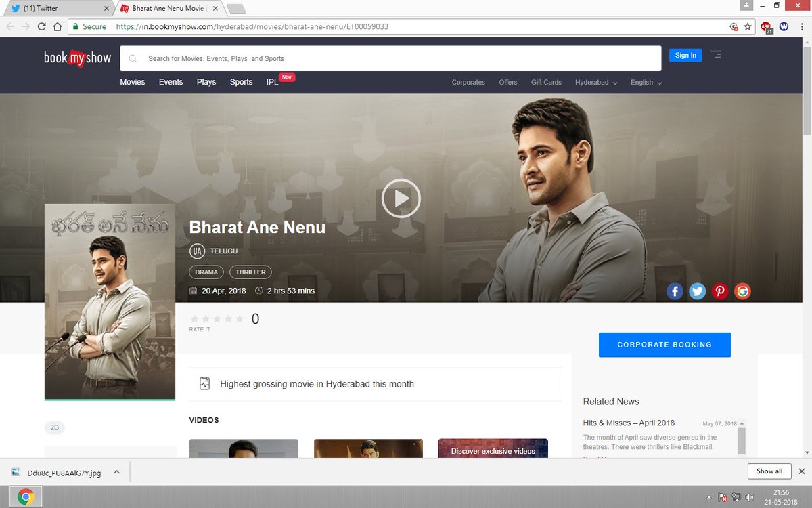Reload the page

point(41,27)
